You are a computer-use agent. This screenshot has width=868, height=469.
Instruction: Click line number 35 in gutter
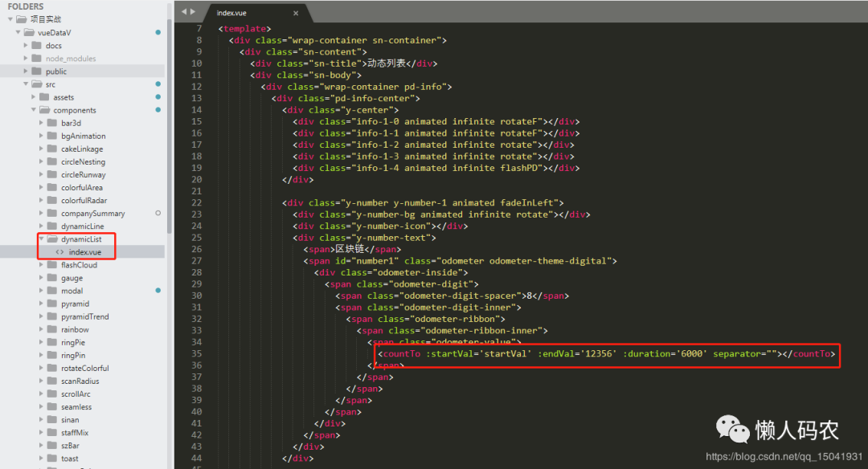(x=197, y=353)
